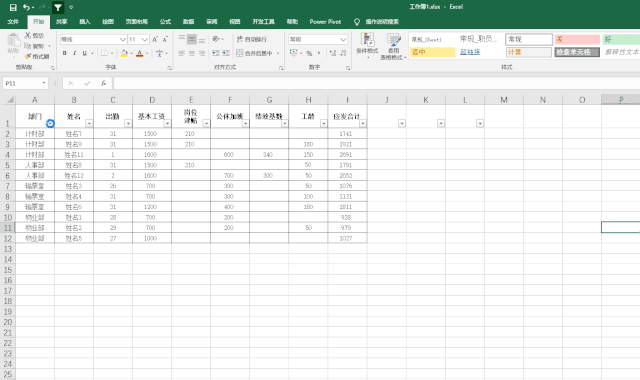Select column D header
This screenshot has height=380, width=640.
(x=152, y=100)
